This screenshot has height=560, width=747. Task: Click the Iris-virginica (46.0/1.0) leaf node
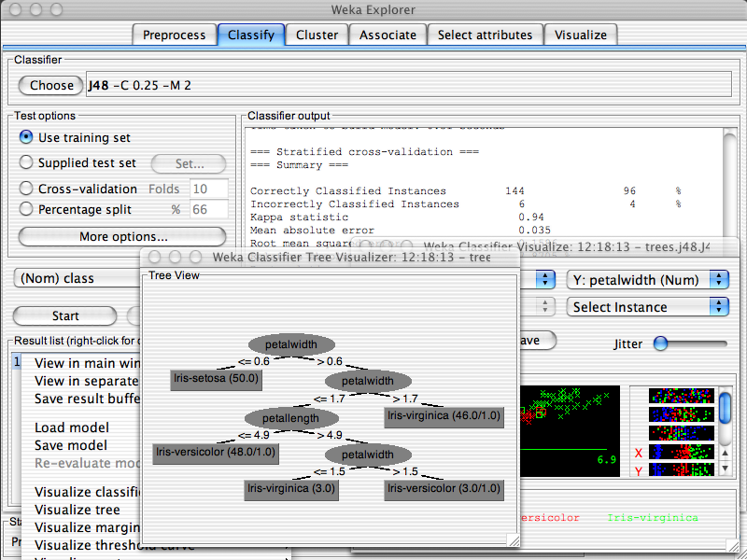(x=444, y=416)
